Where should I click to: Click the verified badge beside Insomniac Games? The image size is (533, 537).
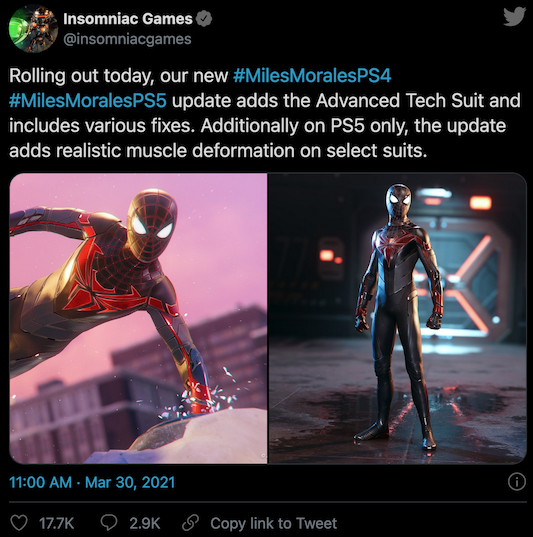(205, 19)
